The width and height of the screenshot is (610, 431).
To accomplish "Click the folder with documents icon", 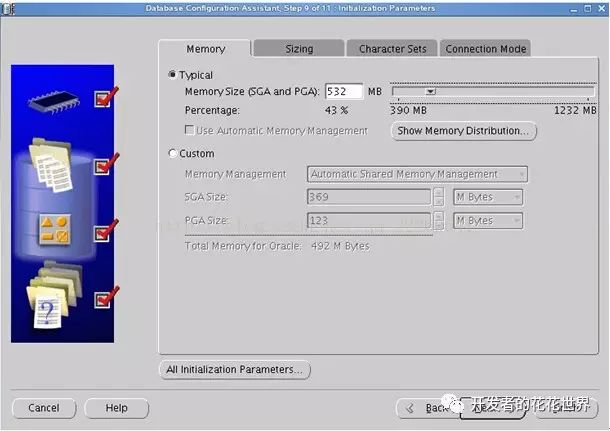I will coord(51,165).
